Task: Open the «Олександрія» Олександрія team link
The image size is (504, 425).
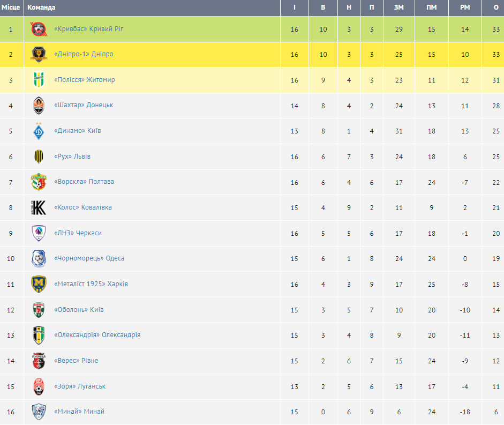Action: (x=97, y=335)
